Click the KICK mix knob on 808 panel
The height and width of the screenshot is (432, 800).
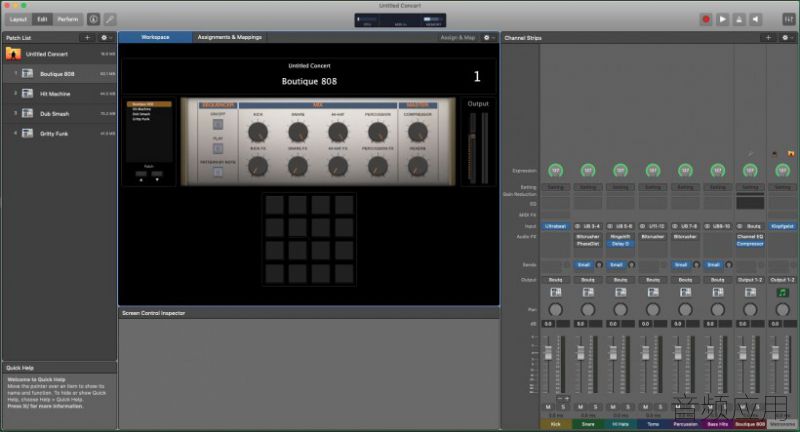pyautogui.click(x=258, y=133)
